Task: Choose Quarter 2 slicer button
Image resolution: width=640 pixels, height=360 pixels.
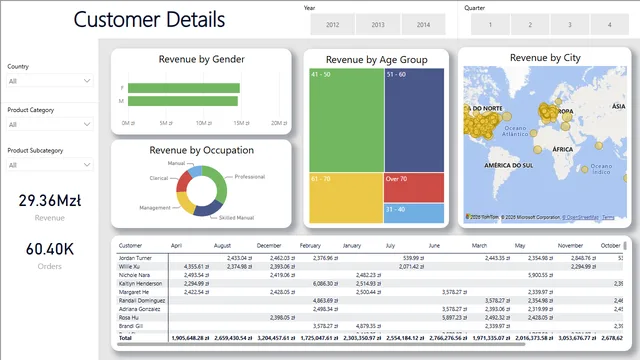Action: pyautogui.click(x=530, y=24)
